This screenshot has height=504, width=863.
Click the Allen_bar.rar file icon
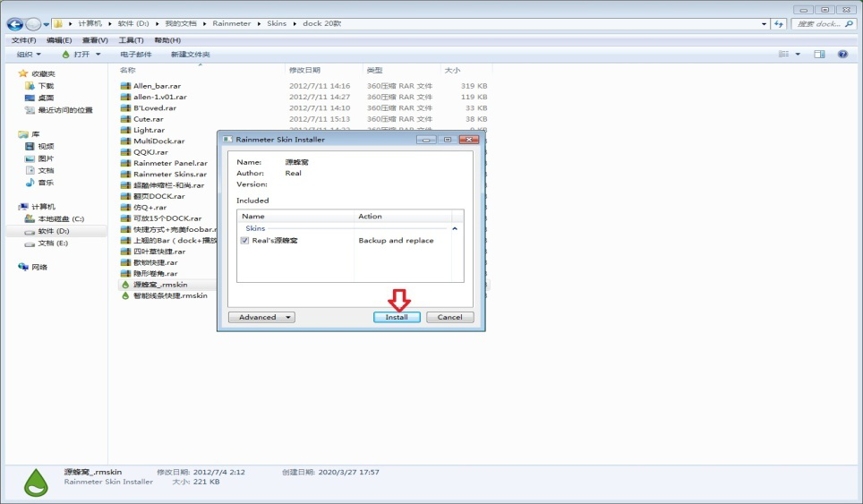(125, 86)
